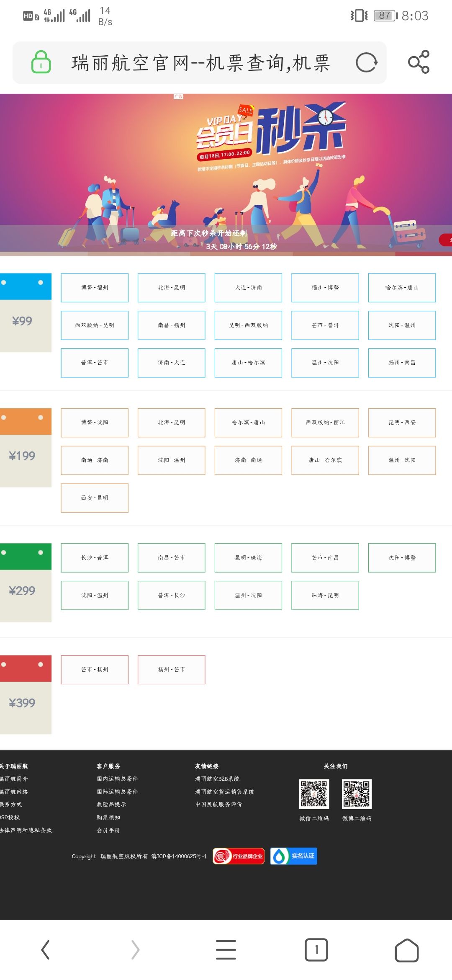The width and height of the screenshot is (452, 980).
Task: Open the 国内运输总条件 footer link
Action: click(x=117, y=779)
